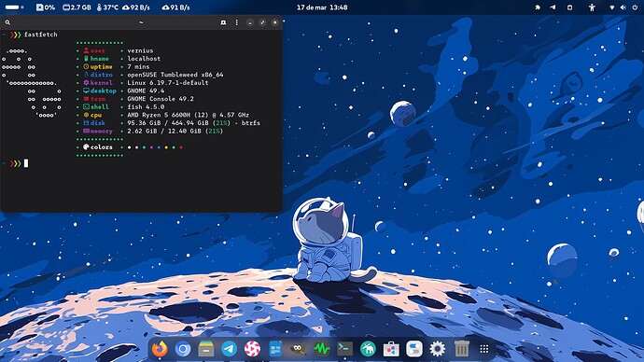Open new tab button in Console header
644x362 pixels.
223,22
